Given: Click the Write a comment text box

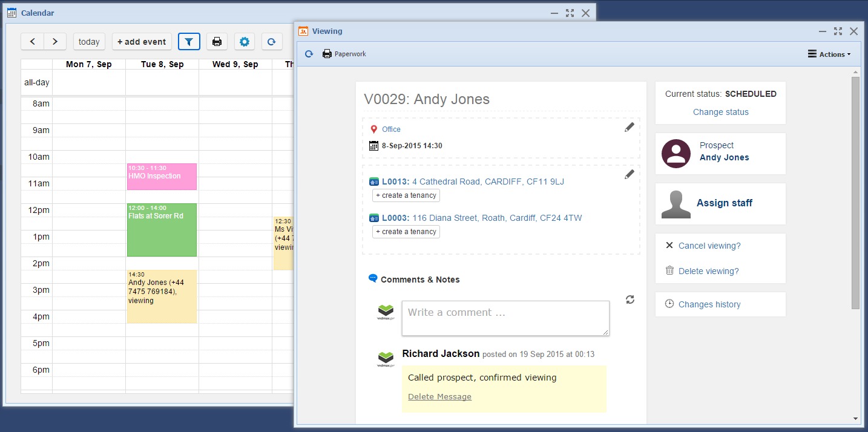Looking at the screenshot, I should [505, 318].
